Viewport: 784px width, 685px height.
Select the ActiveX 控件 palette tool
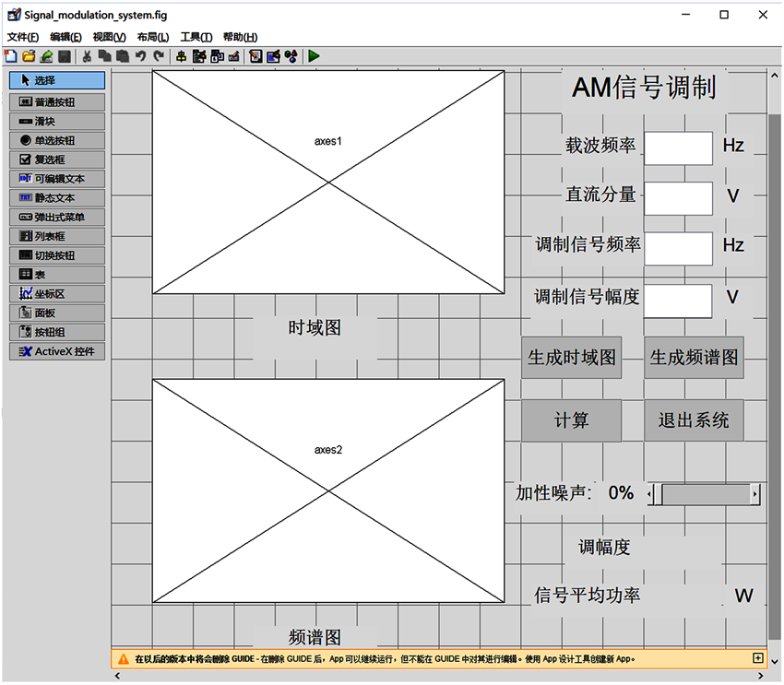(56, 351)
